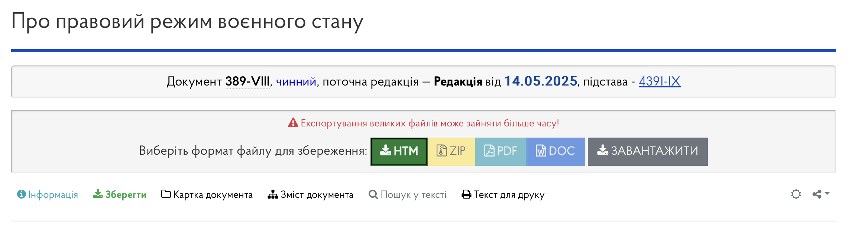
Task: Open Картка документа
Action: (207, 194)
